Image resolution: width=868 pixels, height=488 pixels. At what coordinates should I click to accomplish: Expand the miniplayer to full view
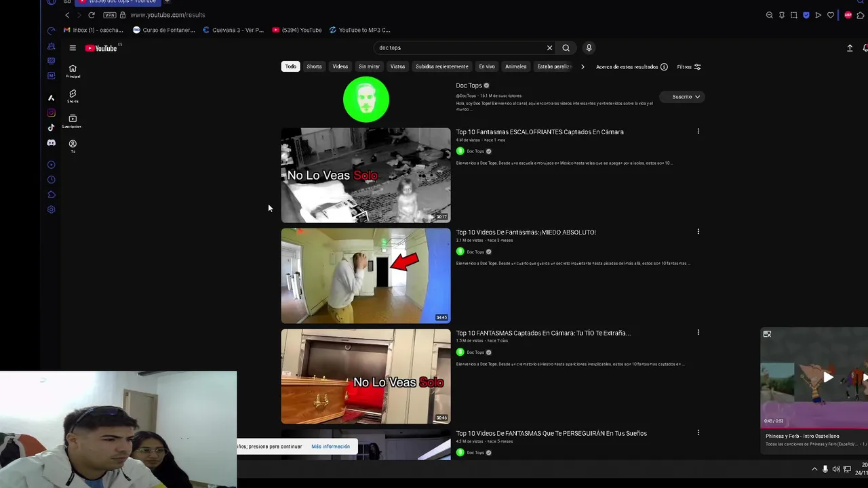point(767,334)
